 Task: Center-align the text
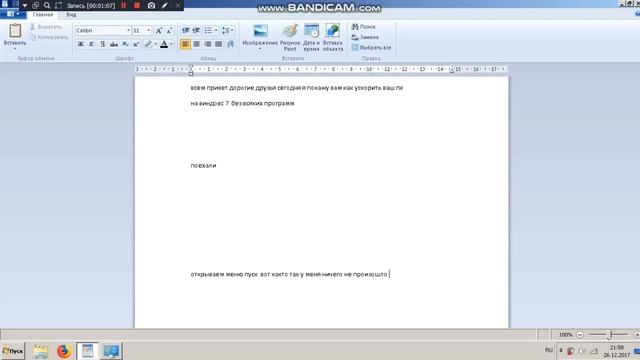[197, 44]
